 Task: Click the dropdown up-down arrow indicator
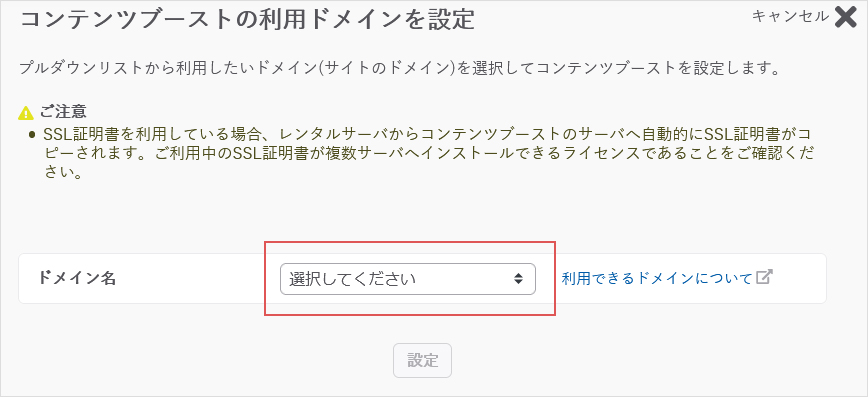coord(518,279)
